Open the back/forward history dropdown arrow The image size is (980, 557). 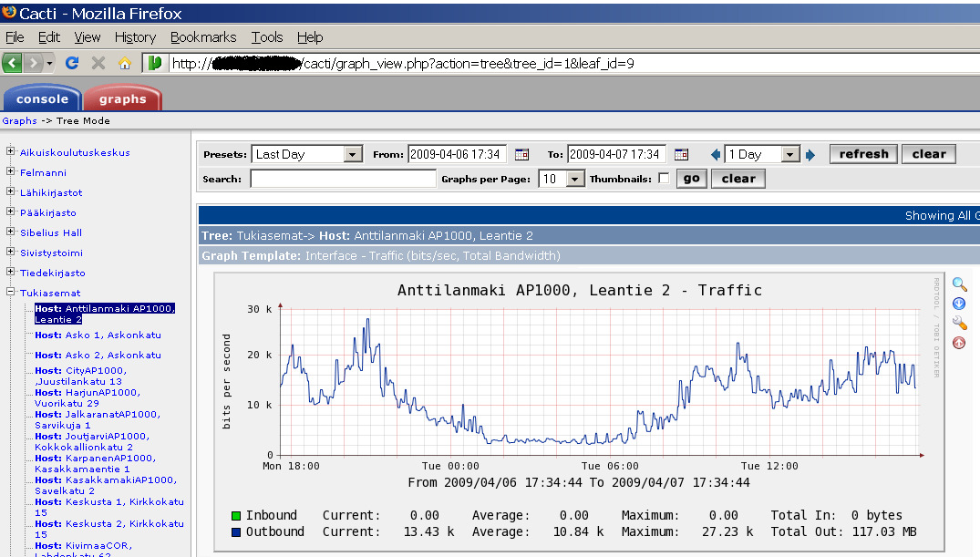click(x=49, y=63)
